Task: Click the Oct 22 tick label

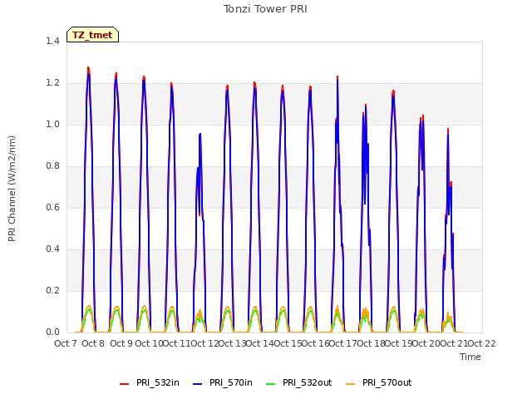Action: coord(482,343)
